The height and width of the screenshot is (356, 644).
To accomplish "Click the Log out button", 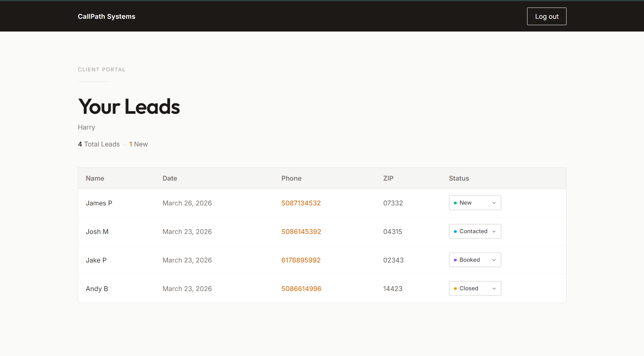I will coord(546,16).
